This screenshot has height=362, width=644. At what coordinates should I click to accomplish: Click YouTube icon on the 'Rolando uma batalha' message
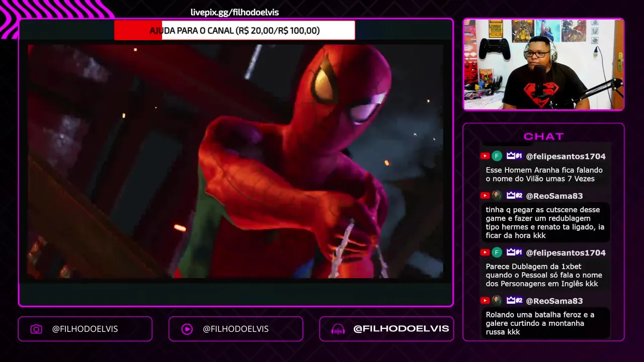pos(485,301)
